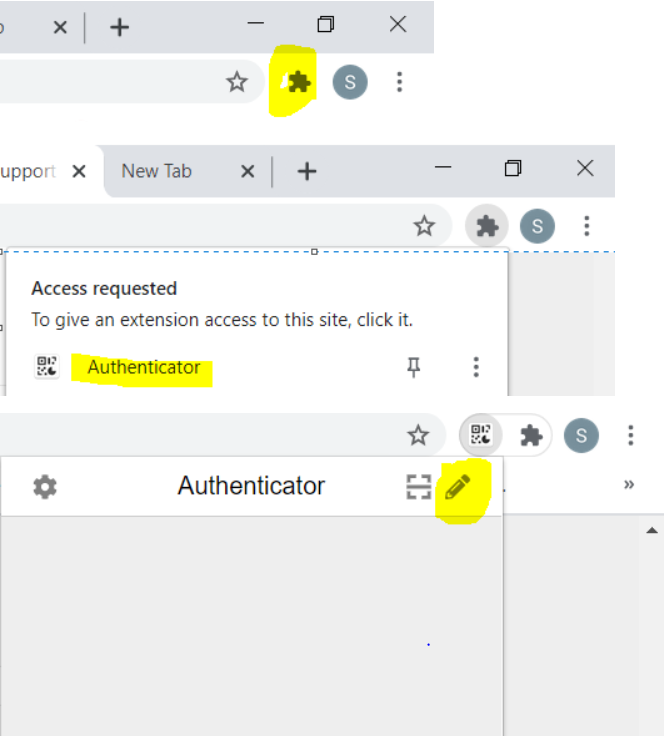Click the Extensions puzzle icon beside the pinned QR icon
670x750 pixels.
pyautogui.click(x=531, y=436)
